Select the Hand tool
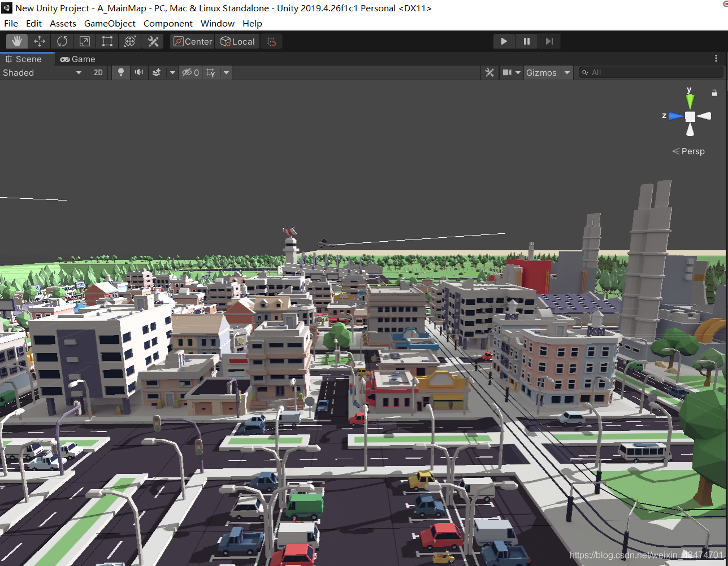This screenshot has width=728, height=566. tap(17, 41)
